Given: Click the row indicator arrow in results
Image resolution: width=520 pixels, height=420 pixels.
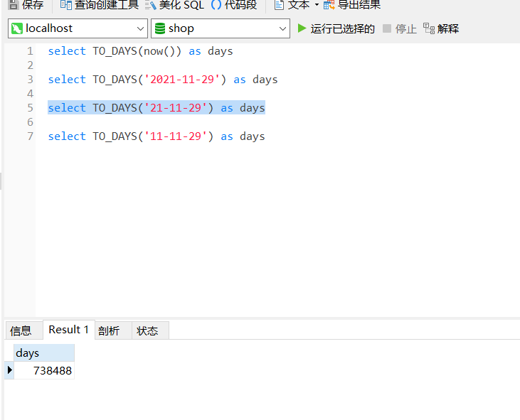Looking at the screenshot, I should click(10, 370).
